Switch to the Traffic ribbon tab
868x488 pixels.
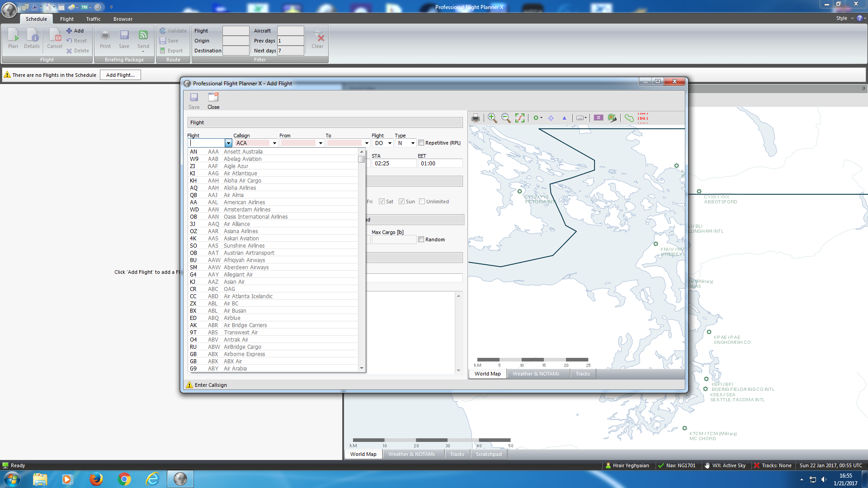93,19
